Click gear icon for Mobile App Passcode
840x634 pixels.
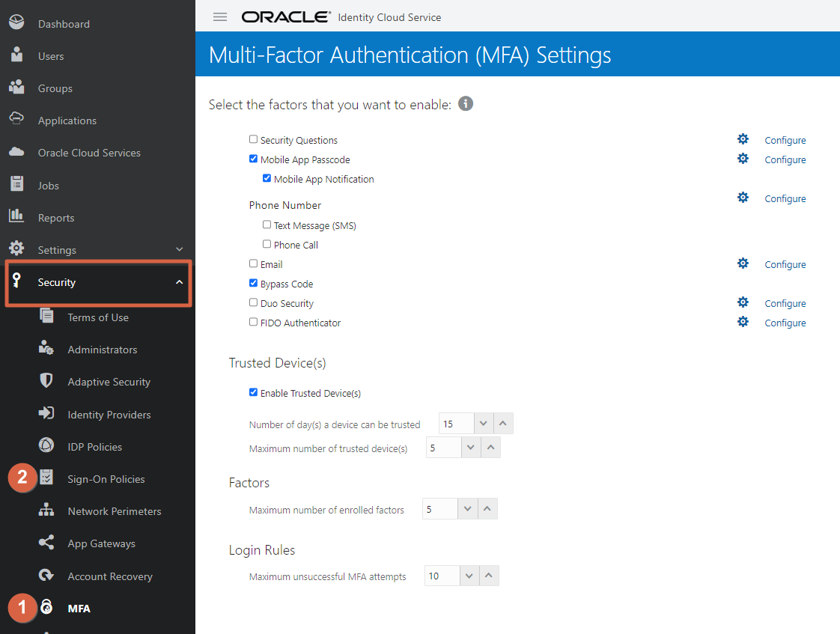pos(743,159)
